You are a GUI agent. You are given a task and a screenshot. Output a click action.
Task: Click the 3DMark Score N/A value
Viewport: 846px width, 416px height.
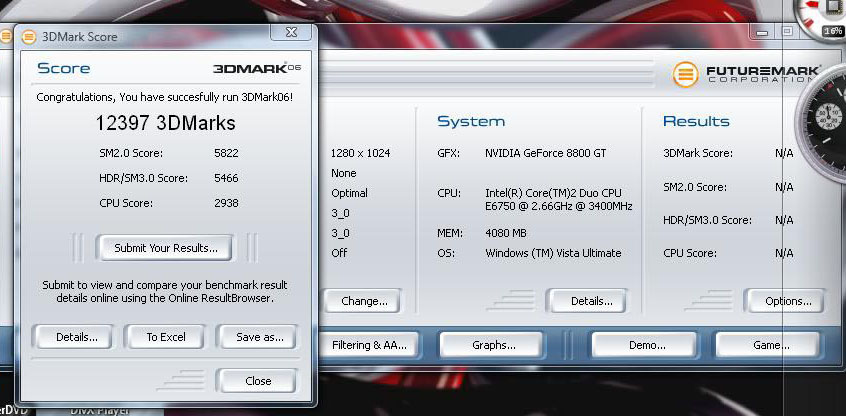click(x=784, y=153)
